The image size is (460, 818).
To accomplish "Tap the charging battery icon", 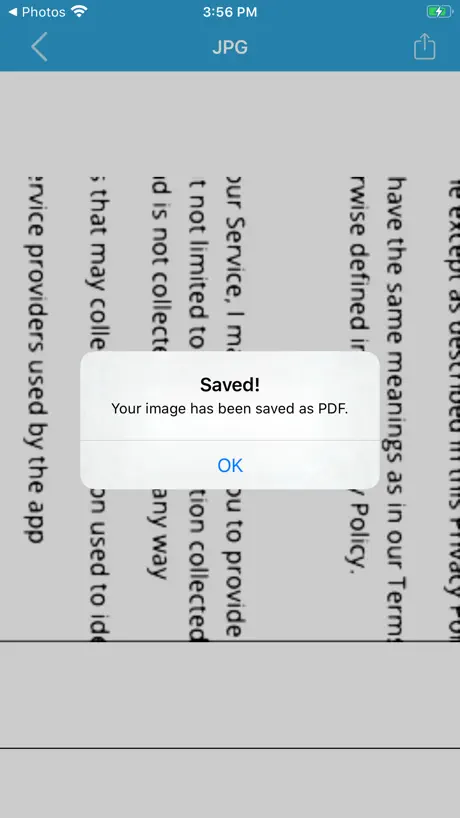I will pyautogui.click(x=439, y=11).
